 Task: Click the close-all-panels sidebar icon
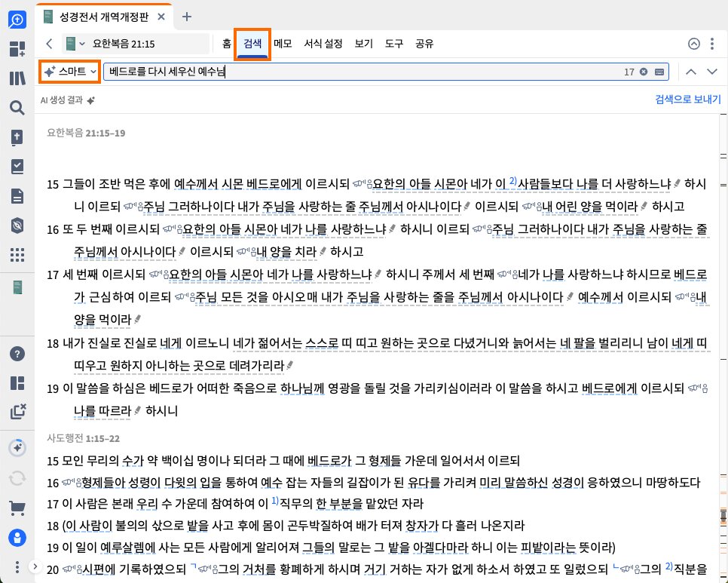(x=17, y=412)
